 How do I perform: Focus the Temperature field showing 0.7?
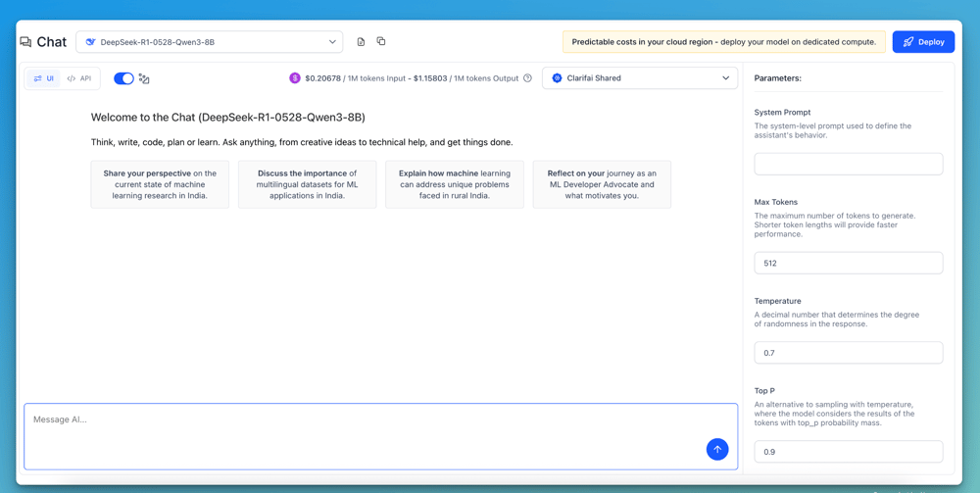coord(848,353)
